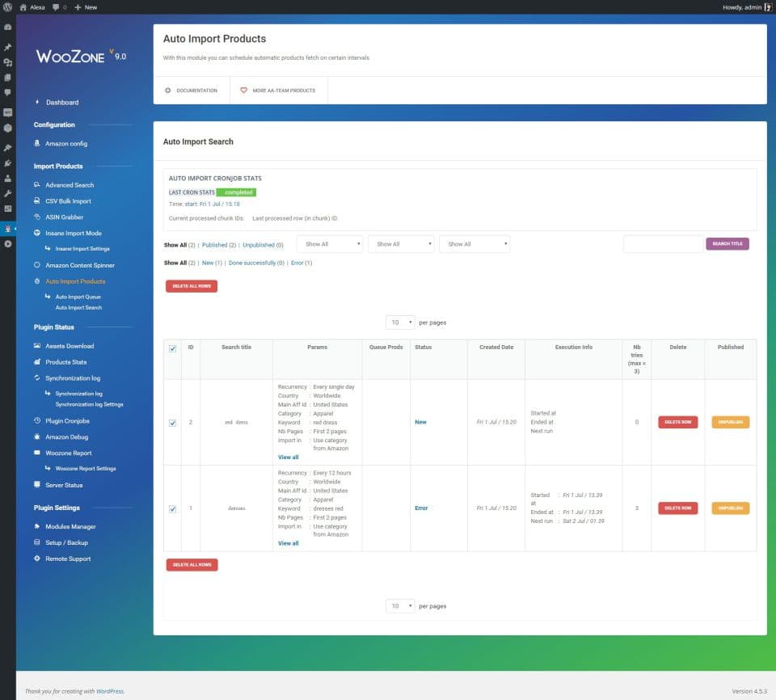Click the Remote Support lifebuoy icon
This screenshot has width=776, height=700.
37,559
